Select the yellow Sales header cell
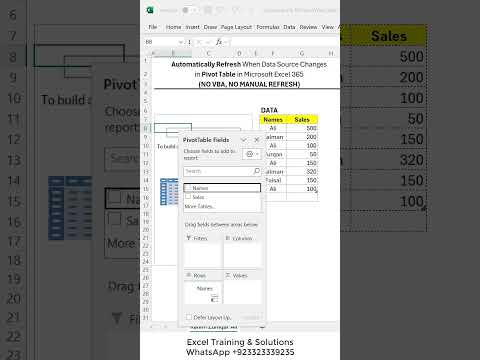 coord(302,119)
